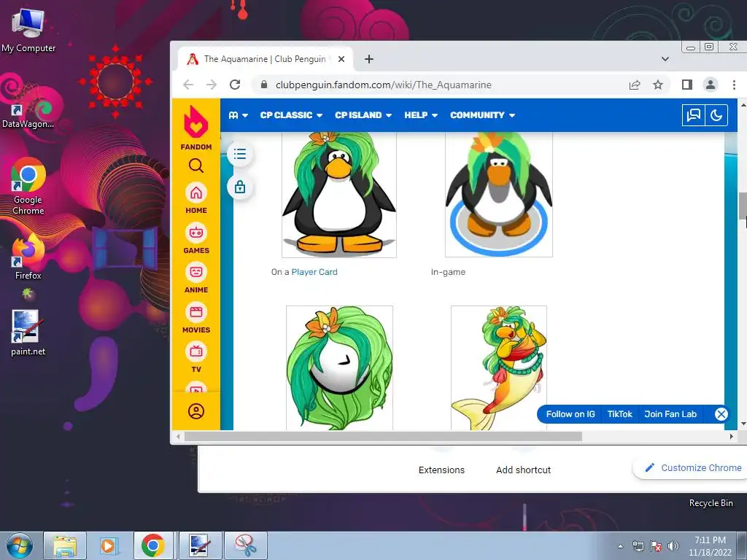
Task: Open the mermaid penguin thumbnail
Action: pos(499,367)
